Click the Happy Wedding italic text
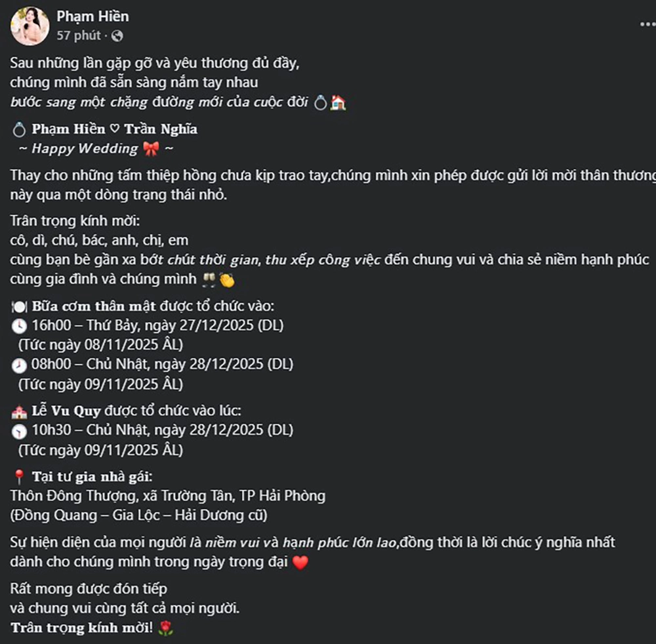 pyautogui.click(x=85, y=149)
